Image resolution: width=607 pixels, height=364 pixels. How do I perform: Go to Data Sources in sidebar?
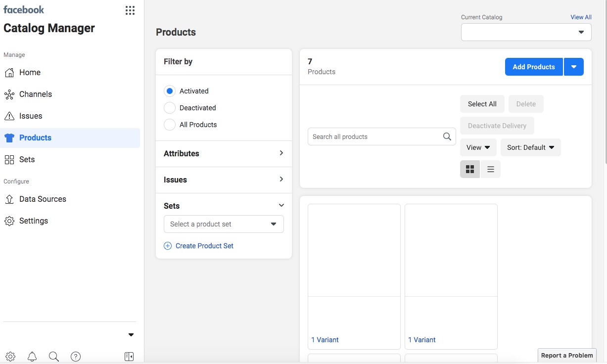pos(43,199)
